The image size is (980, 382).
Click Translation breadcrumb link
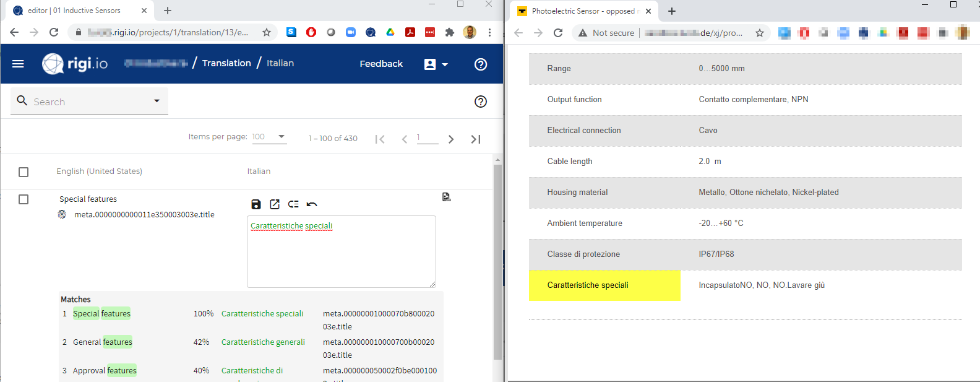226,63
